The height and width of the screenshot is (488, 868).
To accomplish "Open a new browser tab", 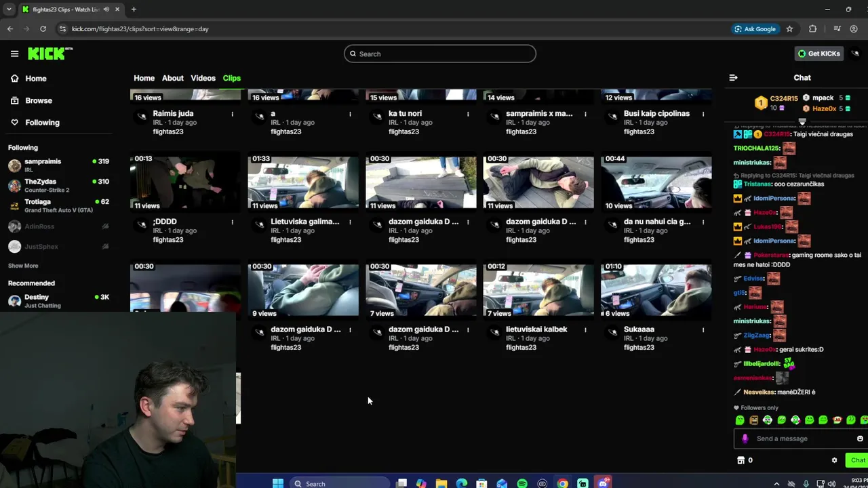I will click(134, 9).
